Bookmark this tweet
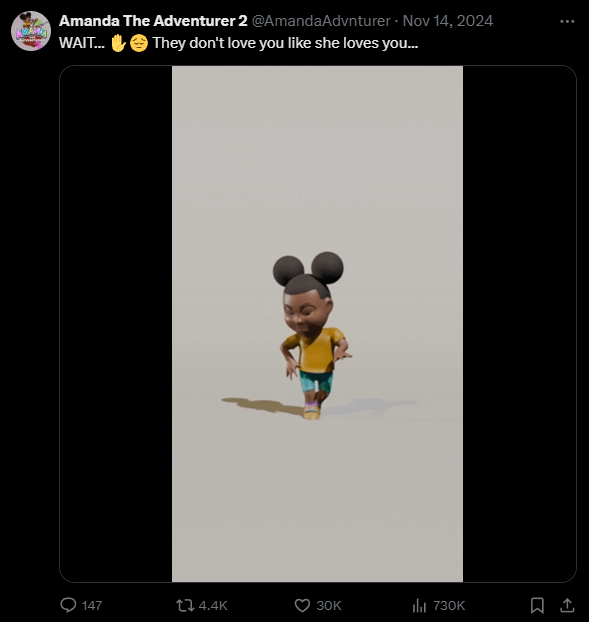Viewport: 589px width, 622px height. (537, 605)
